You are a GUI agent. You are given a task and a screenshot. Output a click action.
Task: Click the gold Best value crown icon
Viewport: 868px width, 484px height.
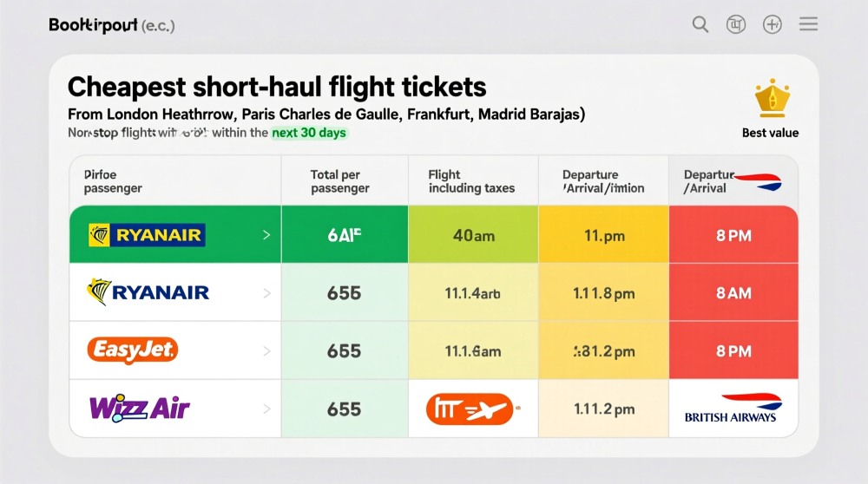[x=770, y=99]
